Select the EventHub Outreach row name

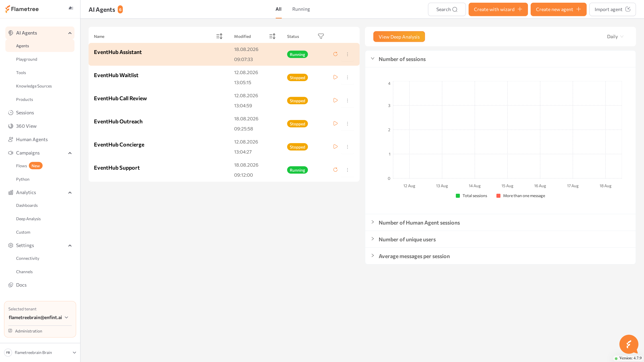(x=118, y=121)
